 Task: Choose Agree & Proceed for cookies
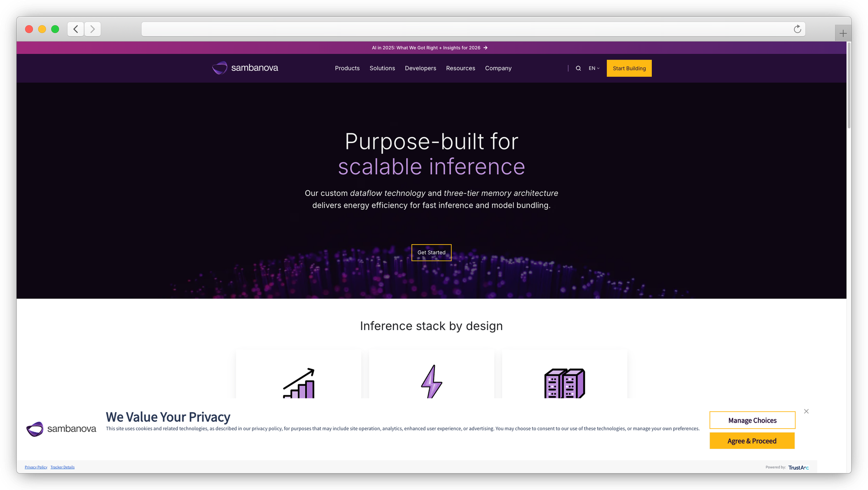tap(752, 441)
